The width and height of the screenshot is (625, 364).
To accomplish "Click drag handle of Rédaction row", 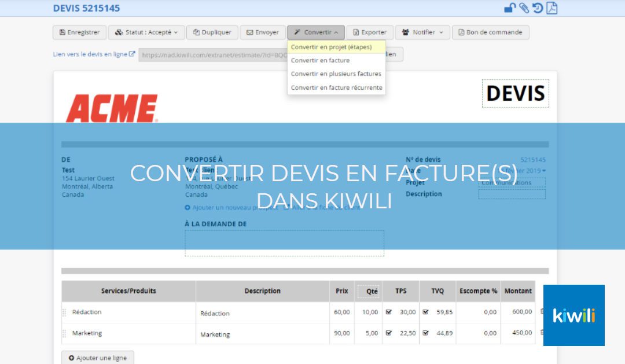I will click(65, 312).
